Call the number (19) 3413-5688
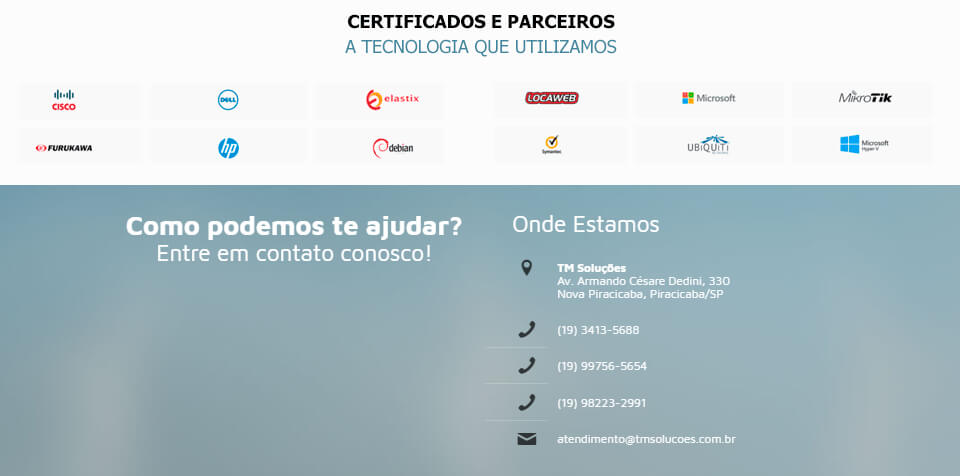Image resolution: width=960 pixels, height=476 pixels. pyautogui.click(x=598, y=330)
